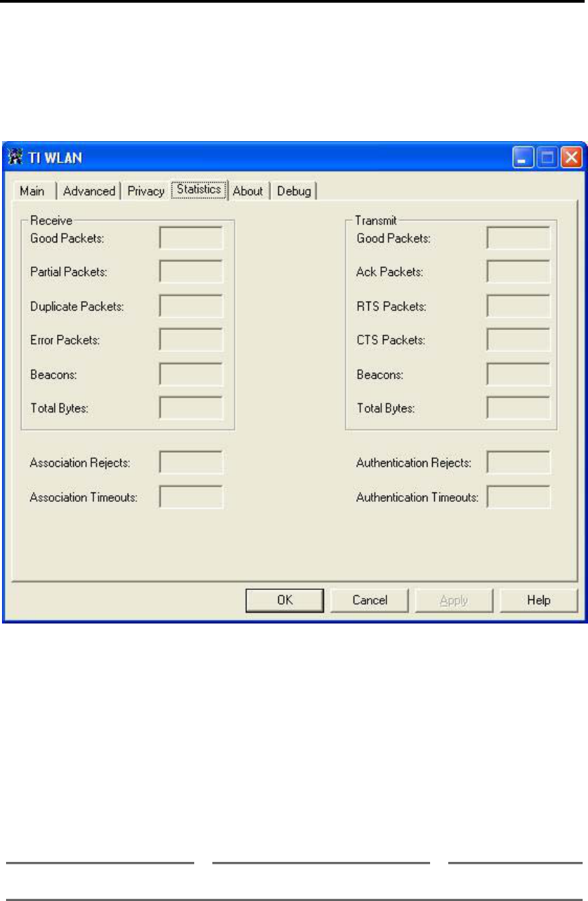Select the Duplicate Packets value box

point(191,306)
